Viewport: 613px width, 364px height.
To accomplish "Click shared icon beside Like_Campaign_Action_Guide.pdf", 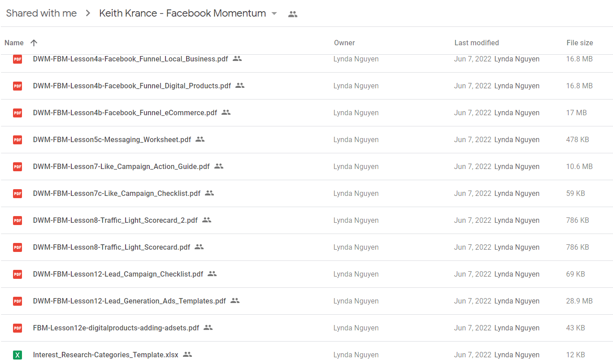I will pyautogui.click(x=219, y=166).
